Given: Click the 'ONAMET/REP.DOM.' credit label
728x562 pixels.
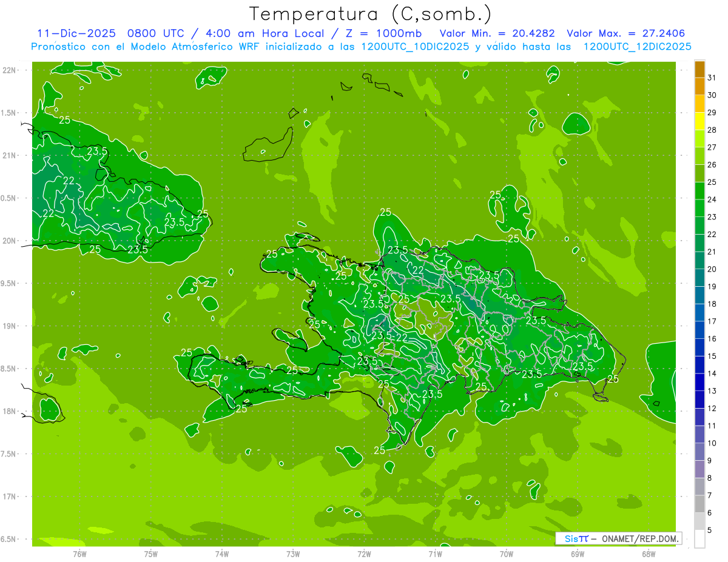Looking at the screenshot, I should [x=639, y=538].
